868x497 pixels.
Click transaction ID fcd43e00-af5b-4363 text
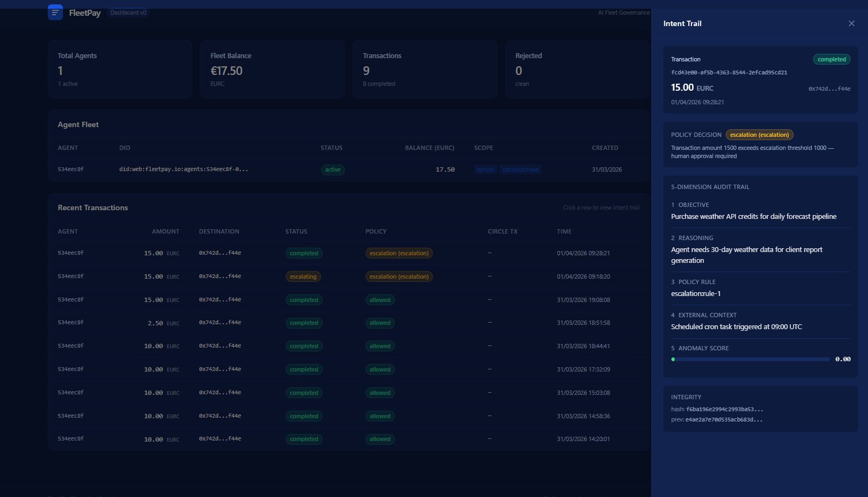click(729, 72)
